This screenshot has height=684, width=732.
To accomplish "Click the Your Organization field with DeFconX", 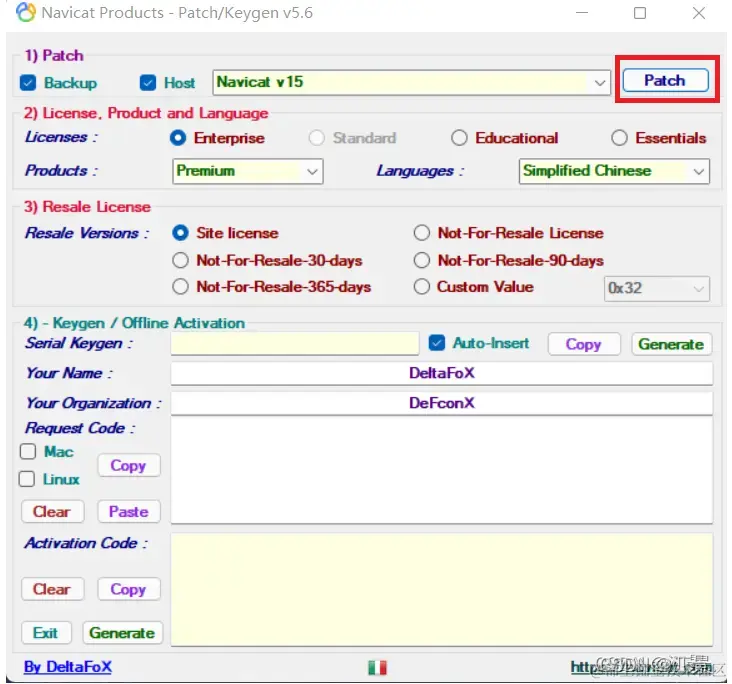I will [x=442, y=403].
